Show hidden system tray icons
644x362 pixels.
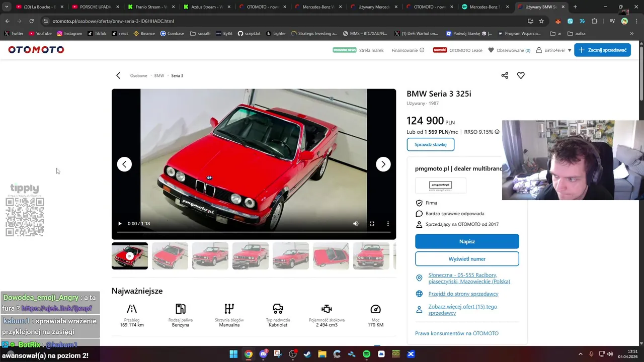(580, 354)
